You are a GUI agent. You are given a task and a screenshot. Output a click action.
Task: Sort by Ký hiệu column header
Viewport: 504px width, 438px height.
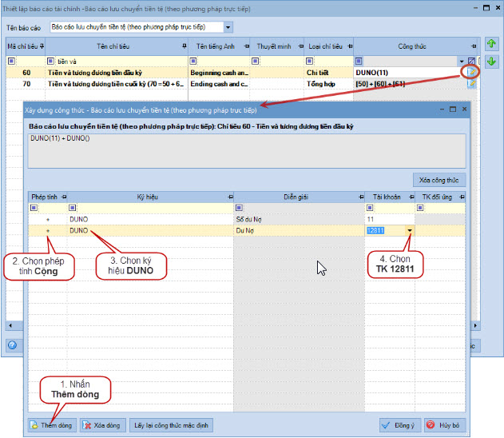tap(147, 197)
